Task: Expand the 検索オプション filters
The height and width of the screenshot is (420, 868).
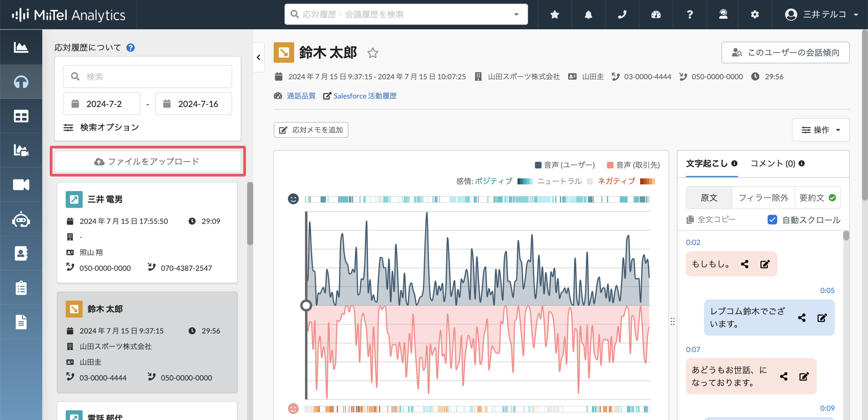Action: click(101, 128)
